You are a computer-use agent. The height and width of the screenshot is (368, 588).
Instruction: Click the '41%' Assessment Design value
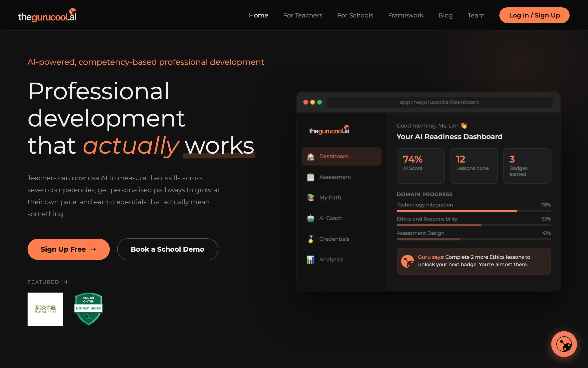pyautogui.click(x=546, y=233)
